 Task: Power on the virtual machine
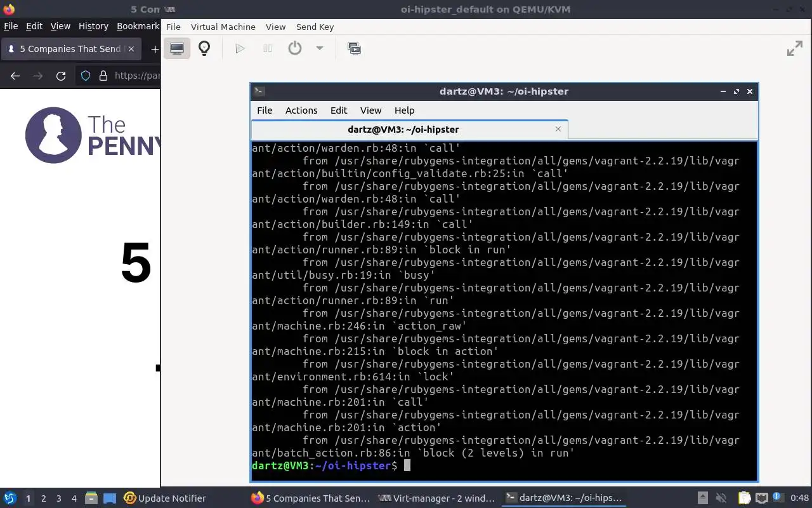point(240,48)
